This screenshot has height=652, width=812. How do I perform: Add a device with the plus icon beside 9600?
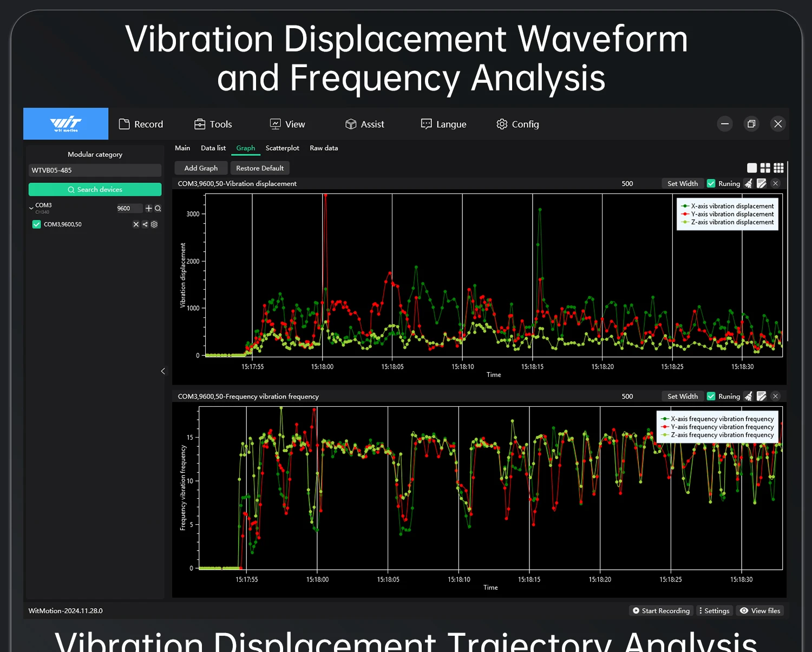[x=149, y=208]
